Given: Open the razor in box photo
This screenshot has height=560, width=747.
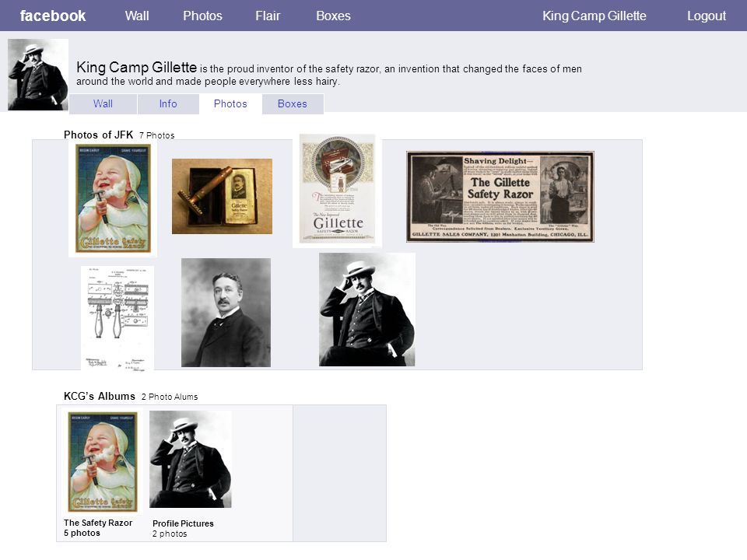Looking at the screenshot, I should [222, 196].
